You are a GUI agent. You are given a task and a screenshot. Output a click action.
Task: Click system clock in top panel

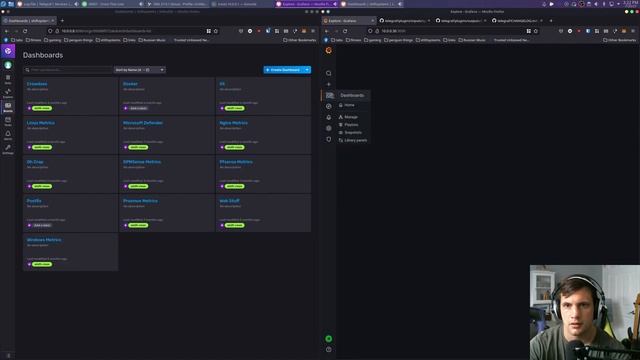(x=631, y=4)
